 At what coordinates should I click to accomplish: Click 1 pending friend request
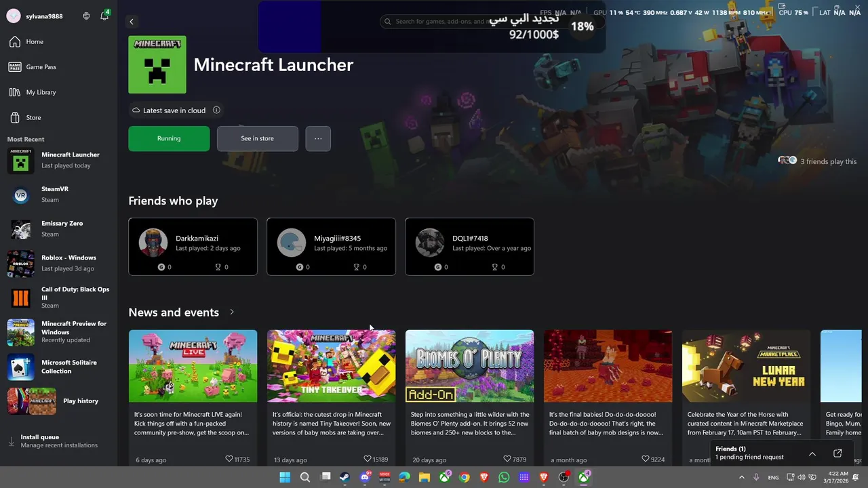(x=749, y=457)
